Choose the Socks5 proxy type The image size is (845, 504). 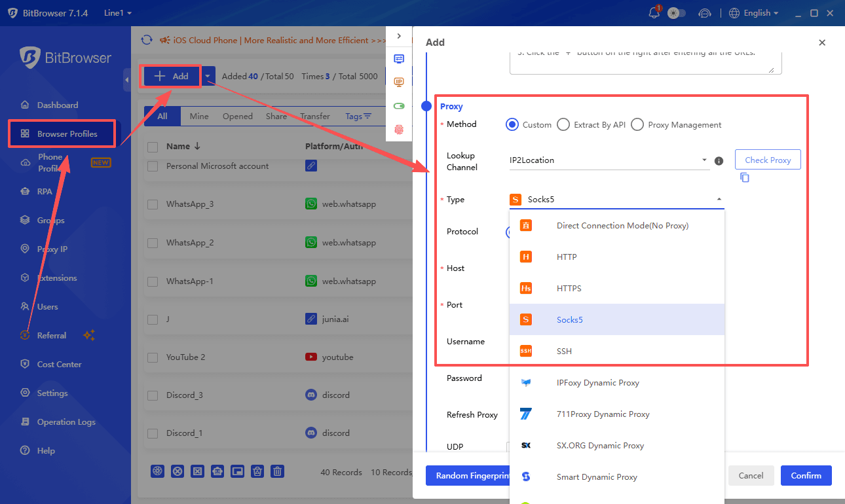click(x=617, y=320)
